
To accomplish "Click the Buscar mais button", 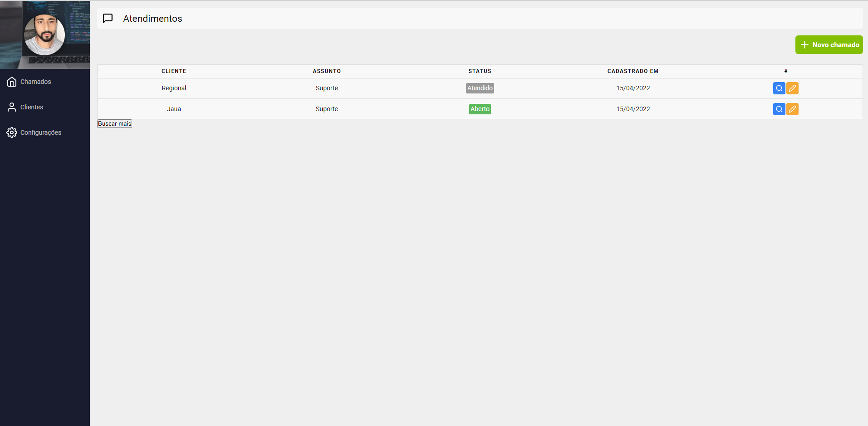I will coord(114,123).
